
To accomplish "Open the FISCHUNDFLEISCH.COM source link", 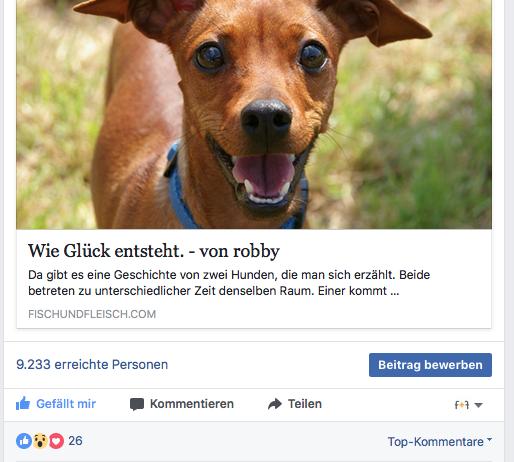I will (92, 314).
